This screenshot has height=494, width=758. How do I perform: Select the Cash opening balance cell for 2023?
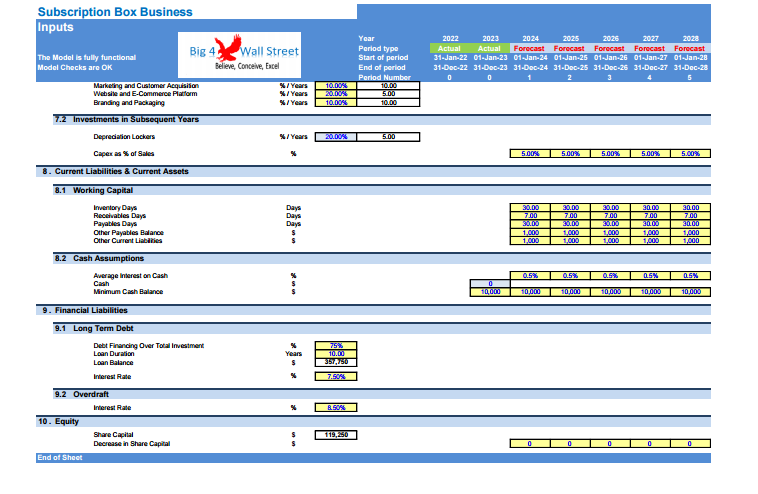click(x=490, y=284)
